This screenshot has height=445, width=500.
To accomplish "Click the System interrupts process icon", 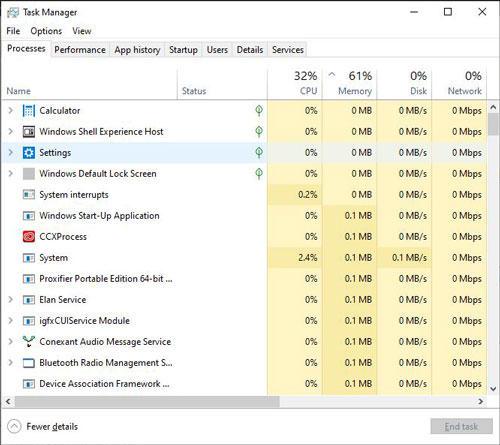I will [x=29, y=194].
